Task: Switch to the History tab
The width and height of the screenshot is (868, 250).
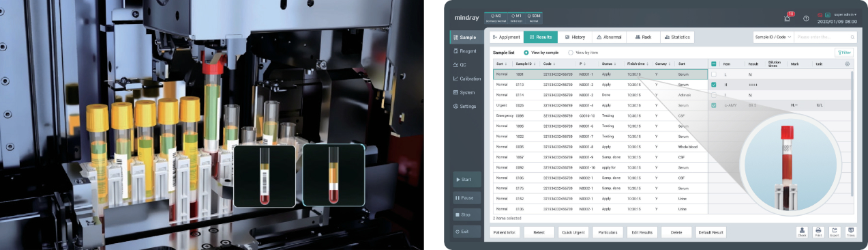Action: 574,37
